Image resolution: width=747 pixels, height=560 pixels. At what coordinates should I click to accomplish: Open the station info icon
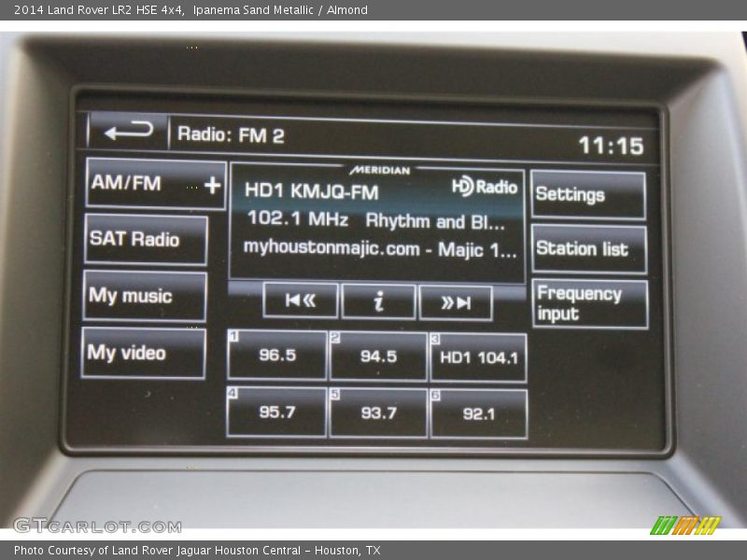pos(378,301)
